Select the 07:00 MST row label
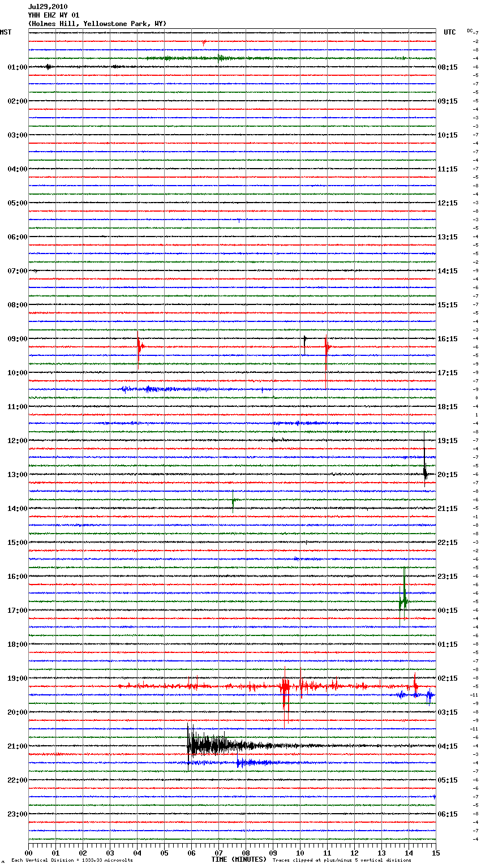481x868 pixels. (x=18, y=271)
